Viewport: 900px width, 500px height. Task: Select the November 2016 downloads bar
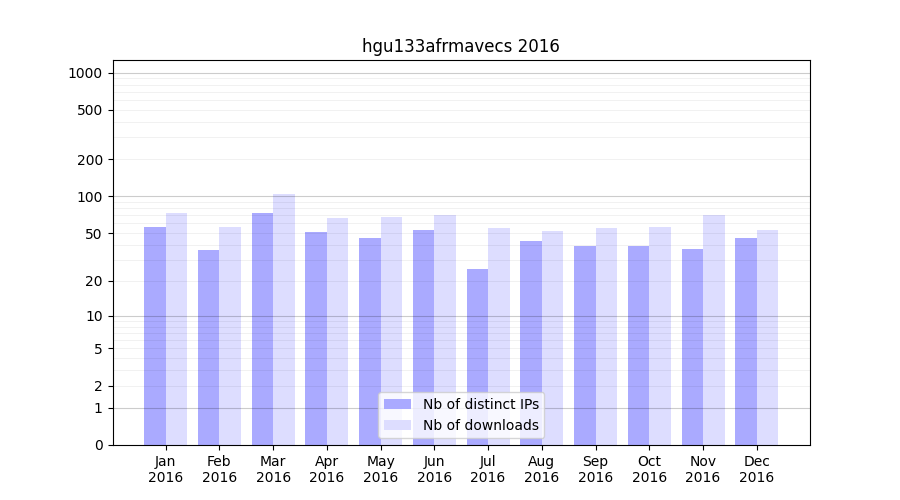[714, 330]
